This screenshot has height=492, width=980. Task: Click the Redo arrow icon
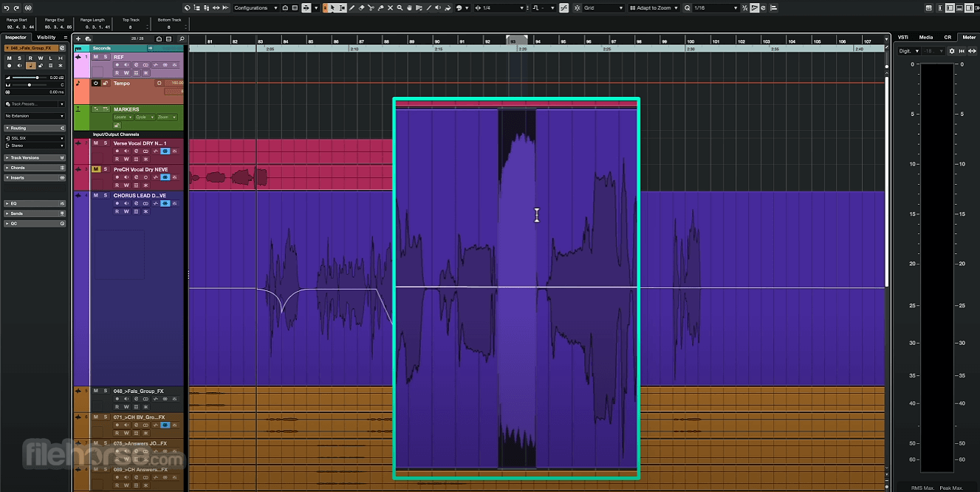point(16,7)
